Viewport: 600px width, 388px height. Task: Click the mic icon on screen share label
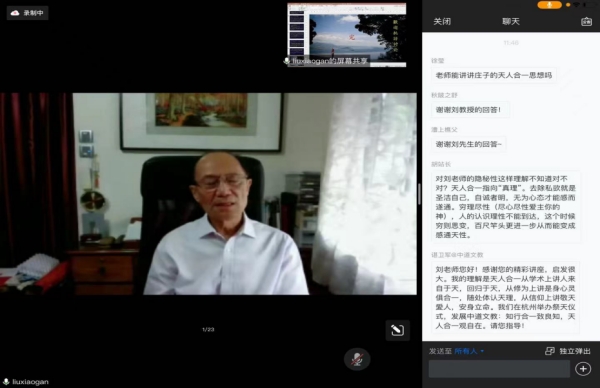click(287, 61)
